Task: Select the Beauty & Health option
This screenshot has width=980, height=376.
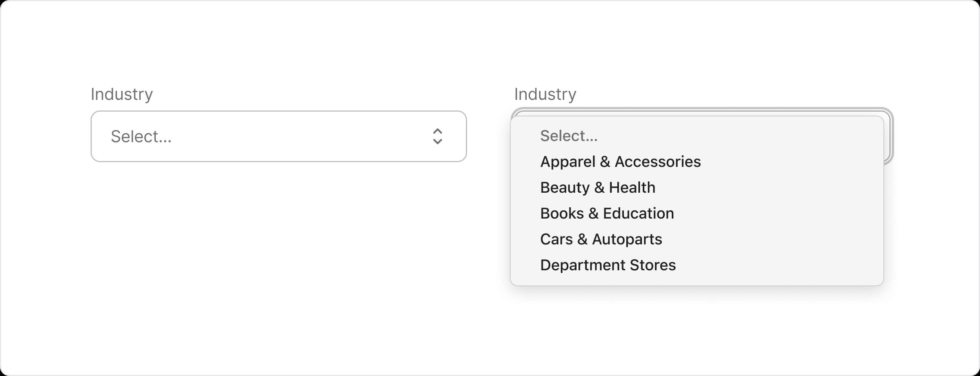Action: 597,188
